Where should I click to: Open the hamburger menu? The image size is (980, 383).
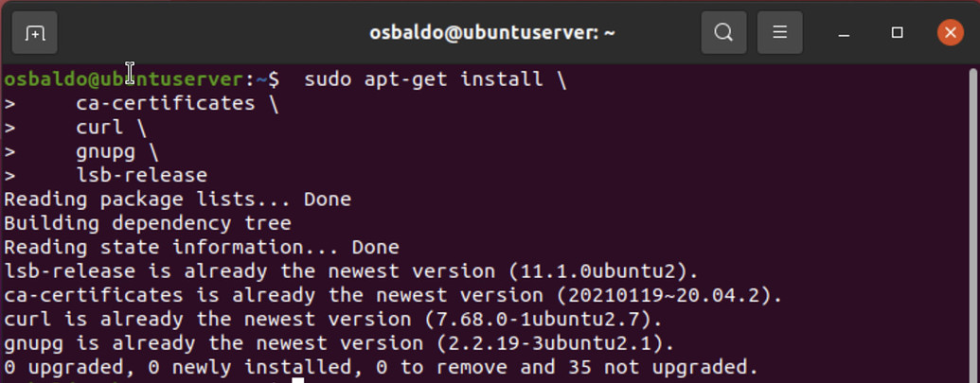click(x=780, y=33)
